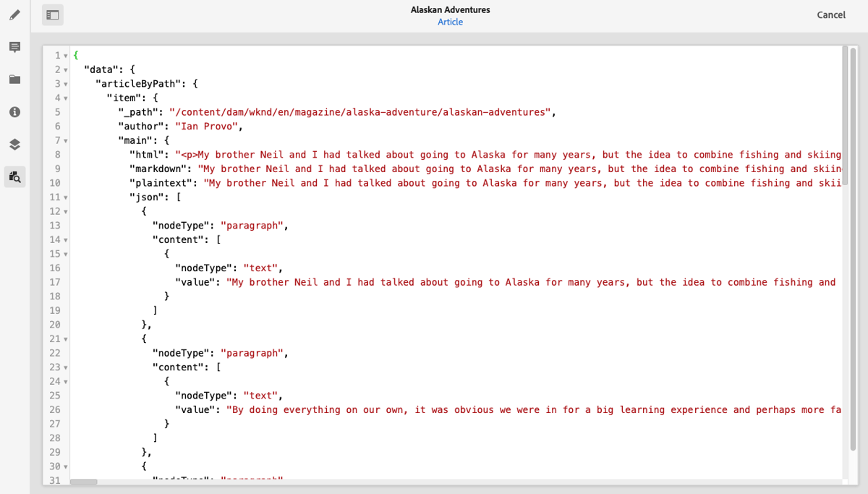
Task: Click the Cancel button
Action: [831, 14]
